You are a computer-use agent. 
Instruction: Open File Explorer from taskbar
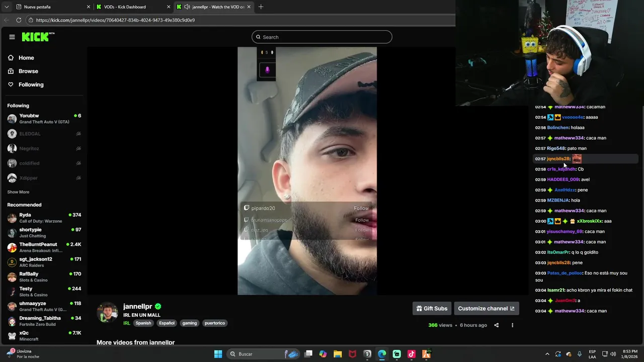(338, 354)
